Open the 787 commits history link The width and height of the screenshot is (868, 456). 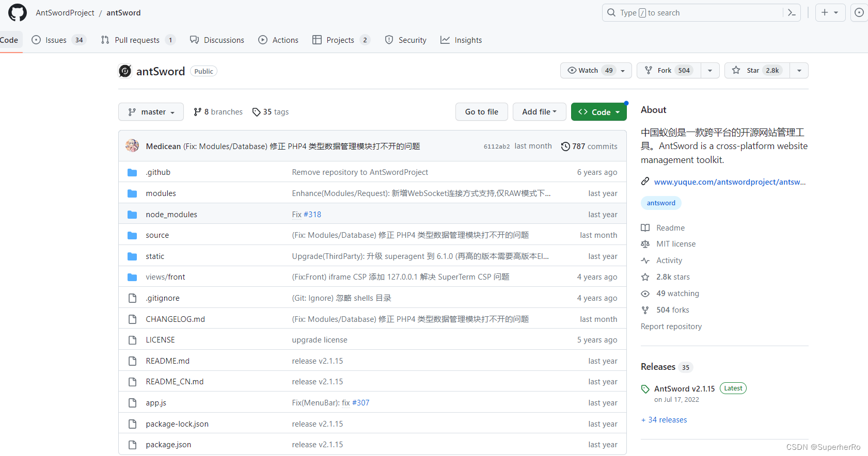pyautogui.click(x=589, y=146)
